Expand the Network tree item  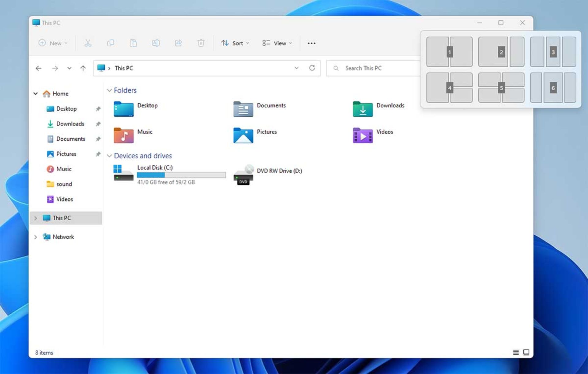click(36, 237)
